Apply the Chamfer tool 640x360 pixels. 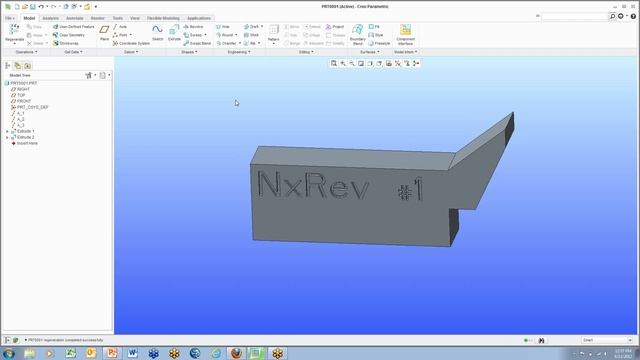point(228,43)
